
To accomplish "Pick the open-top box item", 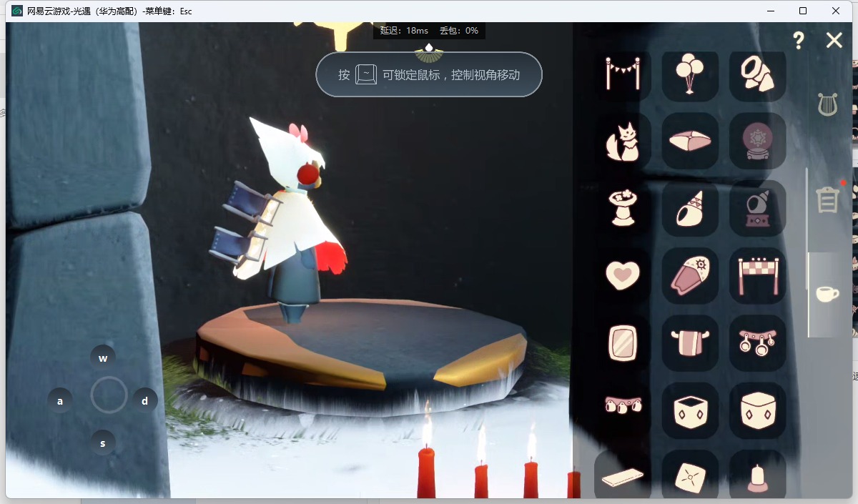I will coord(690,410).
